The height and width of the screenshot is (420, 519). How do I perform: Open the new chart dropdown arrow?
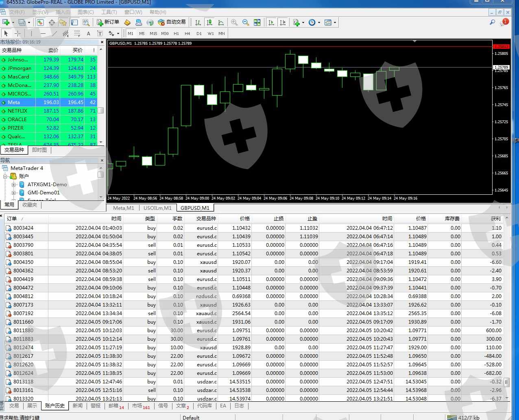[x=13, y=23]
